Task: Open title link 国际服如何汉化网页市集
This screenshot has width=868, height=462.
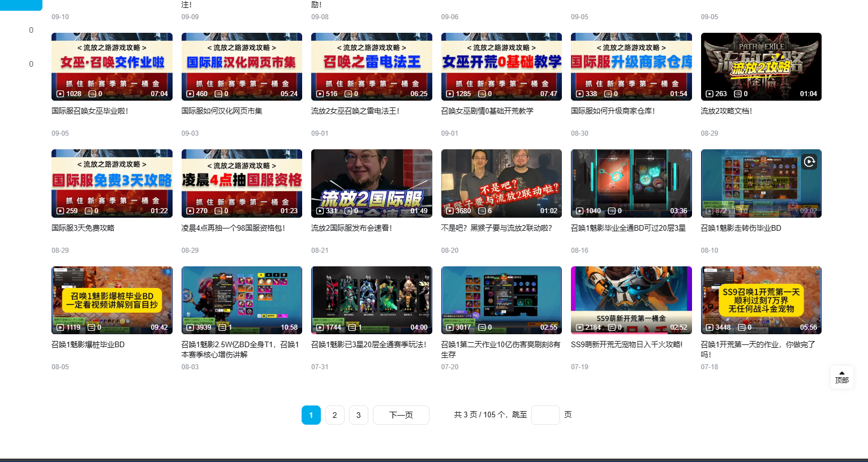Action: coord(222,111)
